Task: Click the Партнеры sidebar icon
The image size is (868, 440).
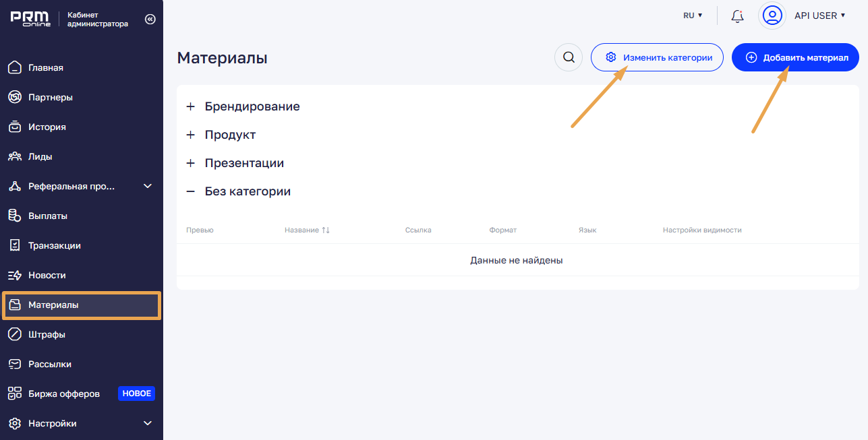Action: pyautogui.click(x=15, y=98)
